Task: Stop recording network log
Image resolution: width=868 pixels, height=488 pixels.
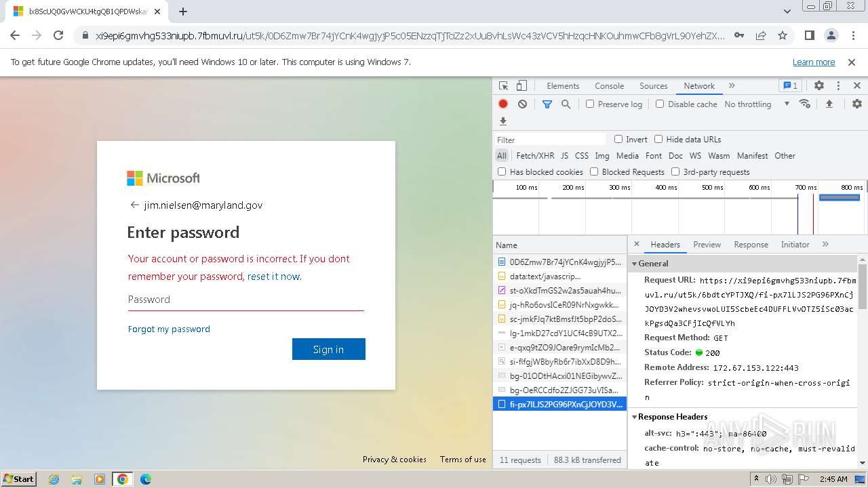Action: click(x=503, y=104)
